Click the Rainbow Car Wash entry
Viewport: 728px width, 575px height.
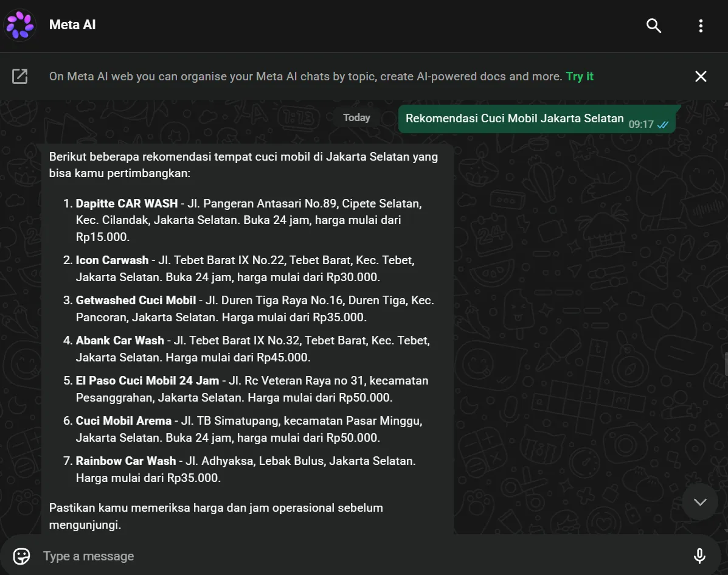coord(240,470)
